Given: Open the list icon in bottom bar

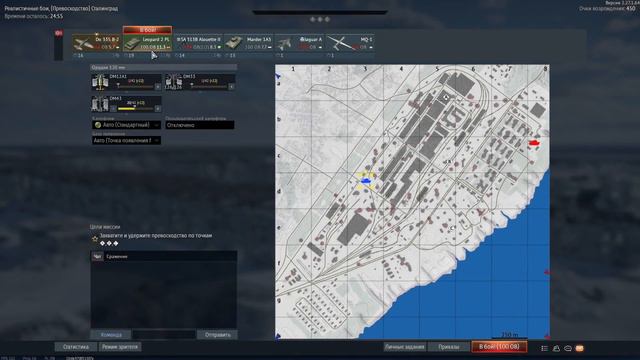Looking at the screenshot, I should tap(544, 348).
